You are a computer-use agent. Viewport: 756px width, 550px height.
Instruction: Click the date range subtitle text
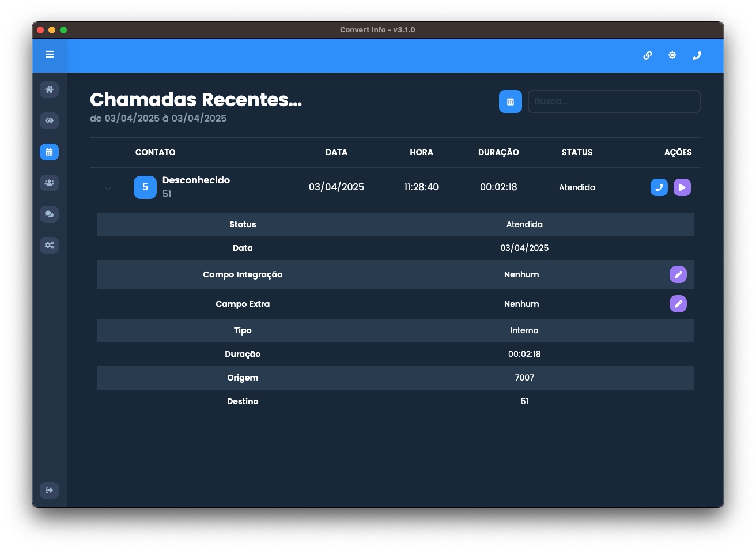point(158,118)
